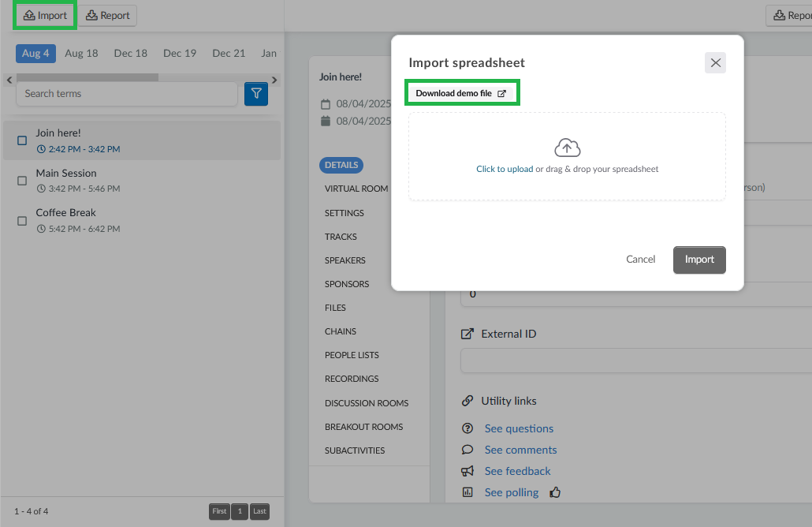Click the chart icon by See polling

pos(467,492)
